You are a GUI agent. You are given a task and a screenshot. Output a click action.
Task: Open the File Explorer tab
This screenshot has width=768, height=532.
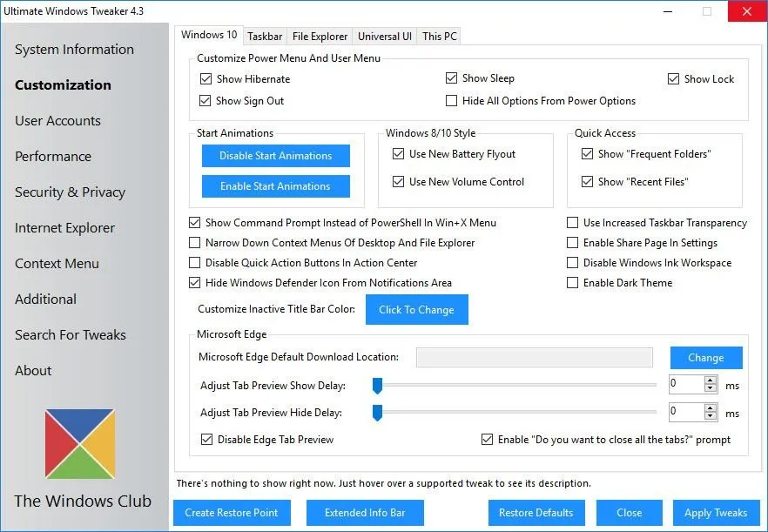pos(320,37)
